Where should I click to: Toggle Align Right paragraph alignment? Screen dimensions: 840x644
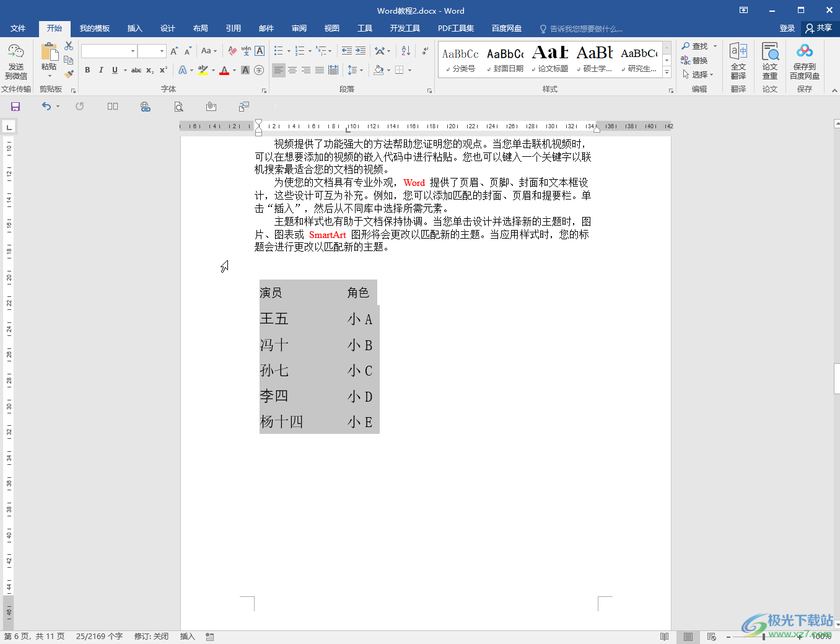coord(306,70)
